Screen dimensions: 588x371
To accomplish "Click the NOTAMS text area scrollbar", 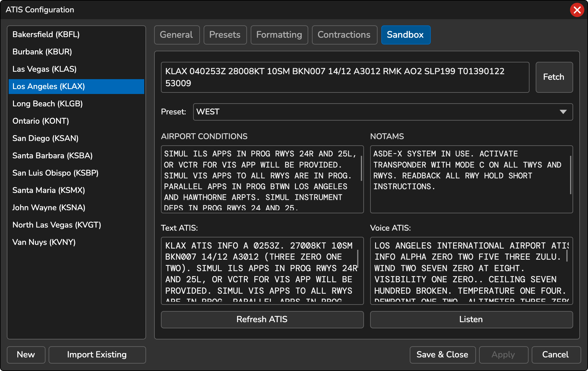I will click(570, 175).
